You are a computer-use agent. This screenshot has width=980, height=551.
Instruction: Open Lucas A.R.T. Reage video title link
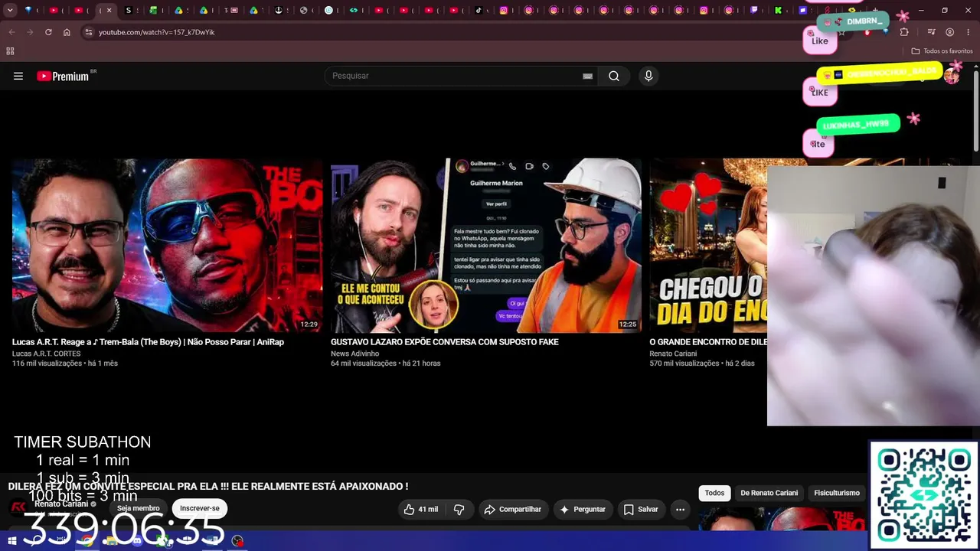click(x=148, y=342)
